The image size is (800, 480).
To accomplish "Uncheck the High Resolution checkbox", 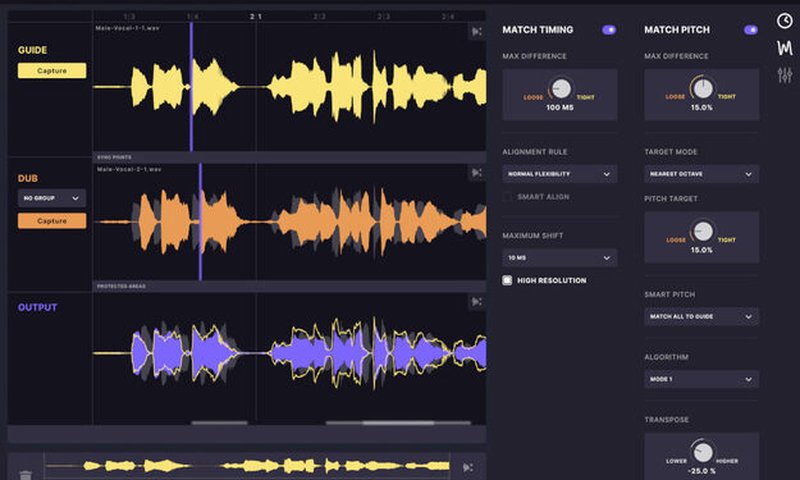I will click(x=508, y=280).
